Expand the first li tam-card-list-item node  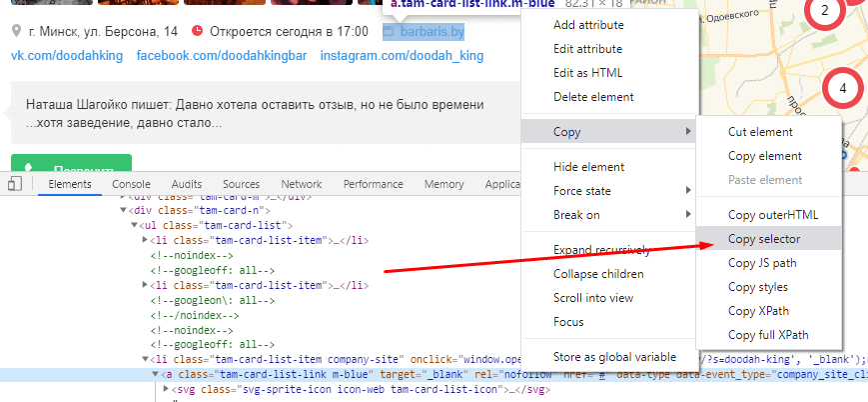coord(146,240)
